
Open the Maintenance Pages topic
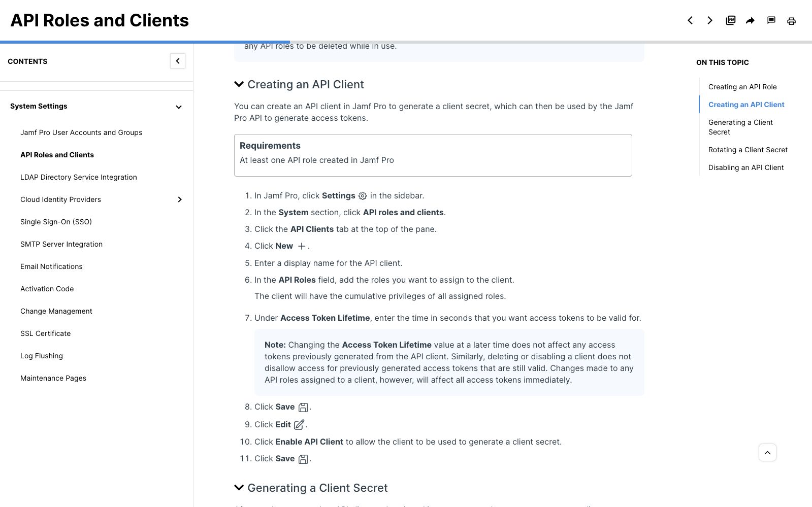53,378
